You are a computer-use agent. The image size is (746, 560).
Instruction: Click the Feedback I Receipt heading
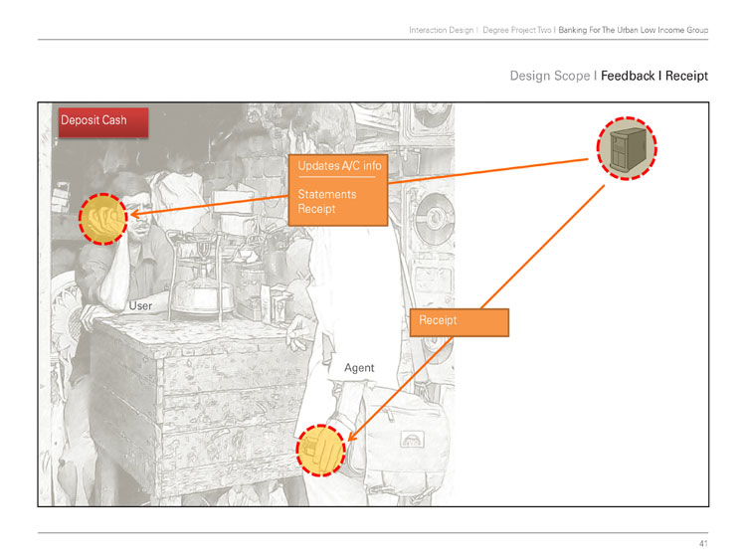654,76
